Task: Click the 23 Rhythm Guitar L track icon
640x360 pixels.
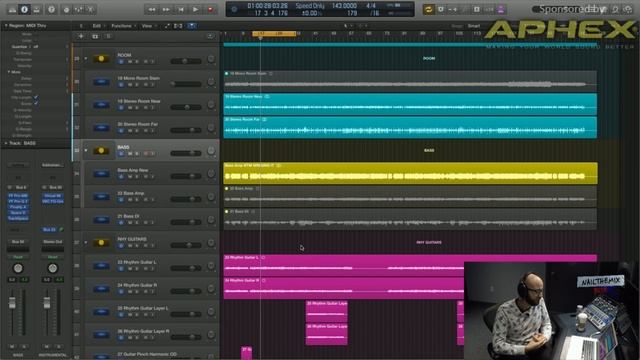Action: coord(101,266)
